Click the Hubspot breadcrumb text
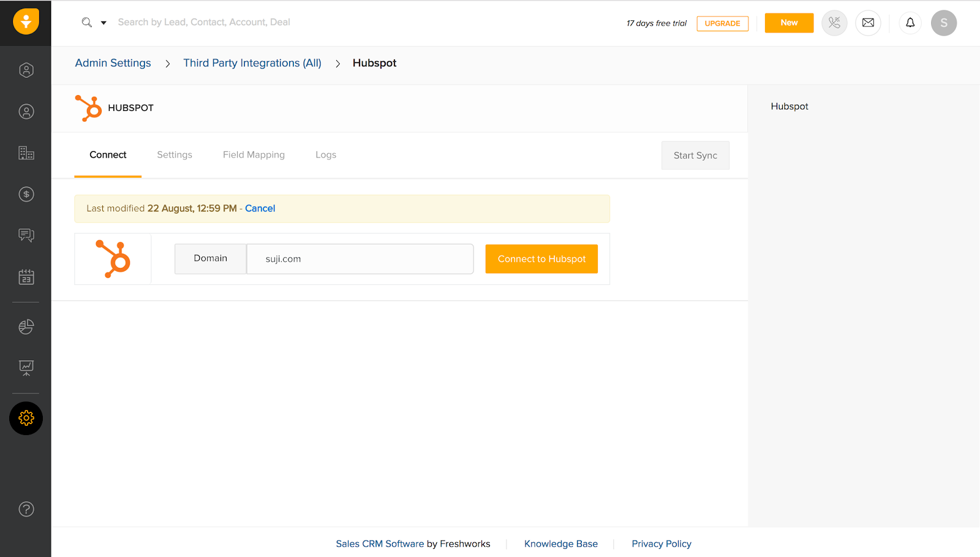The image size is (980, 557). [x=375, y=63]
